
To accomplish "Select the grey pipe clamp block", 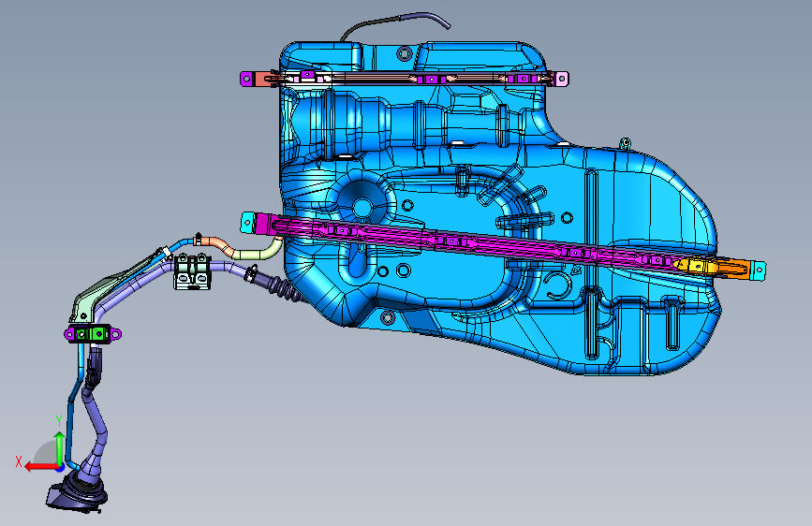I will coord(193,271).
